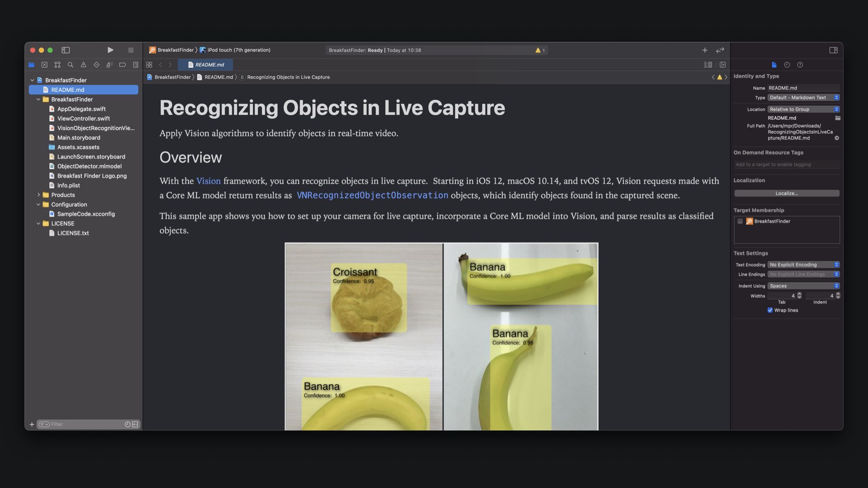Add an editor on the right
This screenshot has width=868, height=488.
coord(722,65)
